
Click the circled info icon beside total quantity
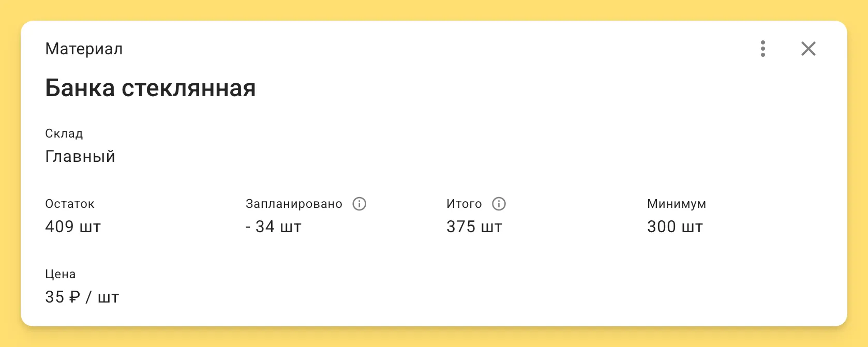click(x=499, y=204)
